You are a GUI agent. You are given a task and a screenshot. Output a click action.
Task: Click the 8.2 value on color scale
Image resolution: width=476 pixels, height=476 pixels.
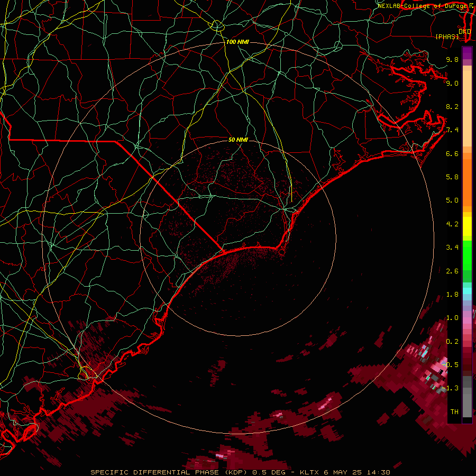[452, 106]
